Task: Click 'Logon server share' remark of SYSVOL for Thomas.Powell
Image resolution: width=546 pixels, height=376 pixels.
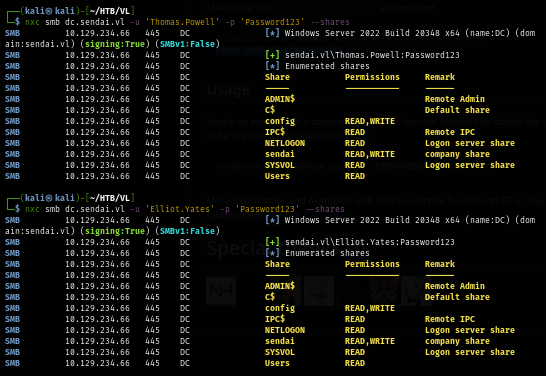Action: point(470,165)
